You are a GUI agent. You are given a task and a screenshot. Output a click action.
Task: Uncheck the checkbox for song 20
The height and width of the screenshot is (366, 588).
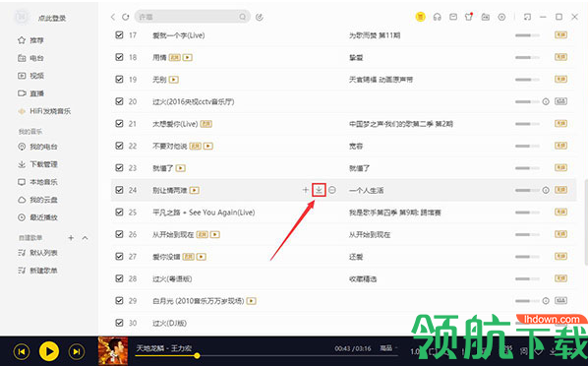coord(119,101)
